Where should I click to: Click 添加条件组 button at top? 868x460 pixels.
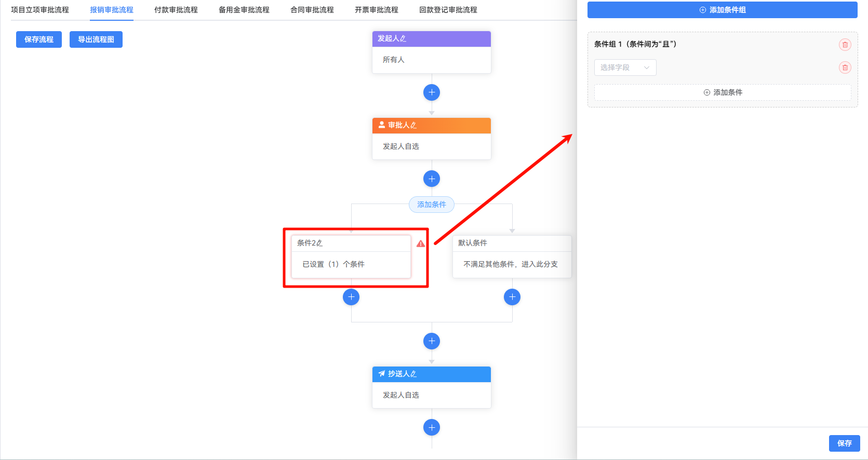click(x=722, y=10)
